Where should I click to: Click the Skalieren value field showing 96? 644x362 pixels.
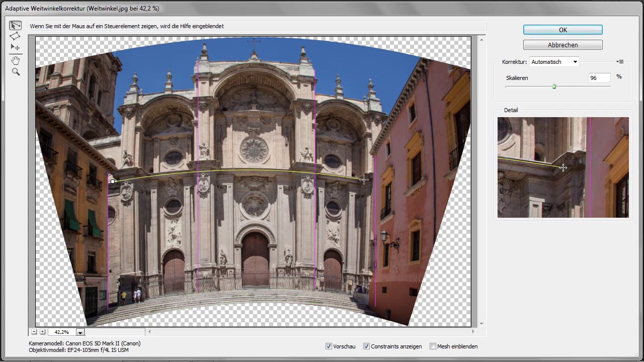tap(599, 78)
